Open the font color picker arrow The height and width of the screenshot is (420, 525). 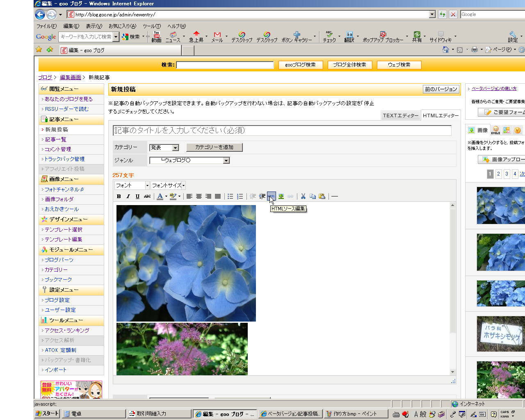(166, 196)
